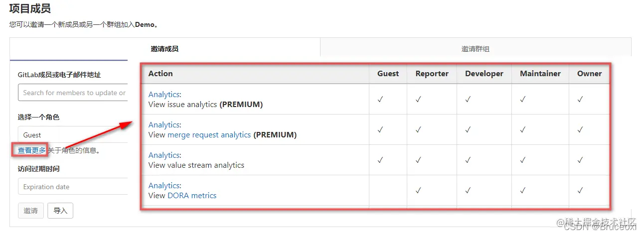Image resolution: width=644 pixels, height=235 pixels.
Task: Click the Maintainer column header
Action: coord(540,74)
